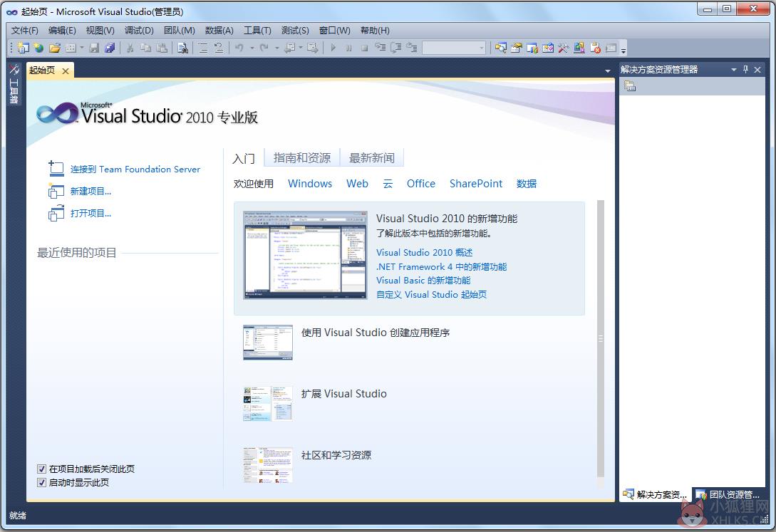This screenshot has height=532, width=776.
Task: Click the Break All pause icon
Action: 349,48
